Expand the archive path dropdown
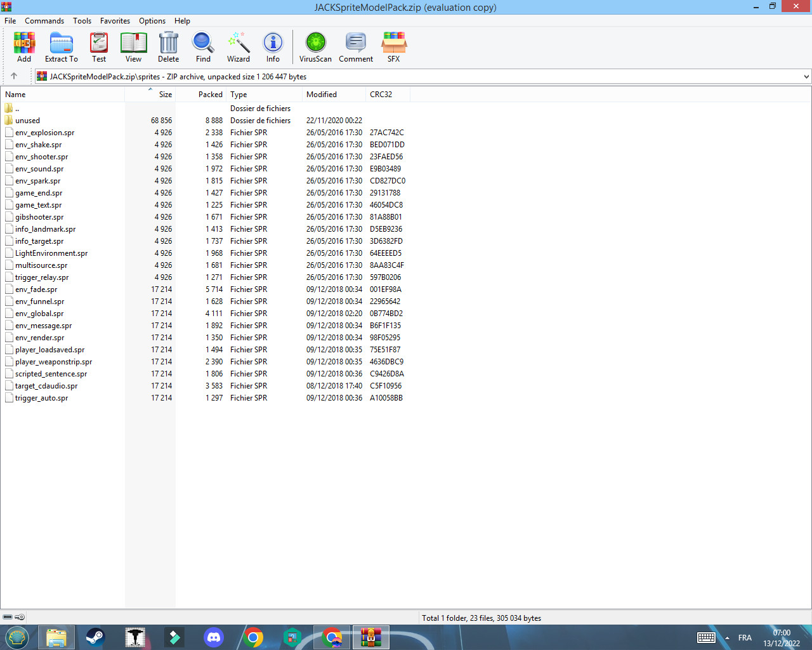 806,77
